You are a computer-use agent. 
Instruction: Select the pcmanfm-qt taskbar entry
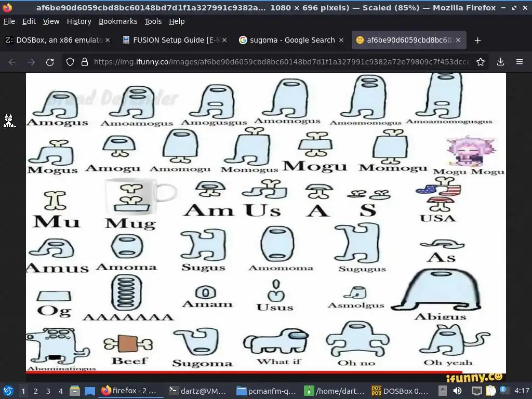click(x=267, y=391)
